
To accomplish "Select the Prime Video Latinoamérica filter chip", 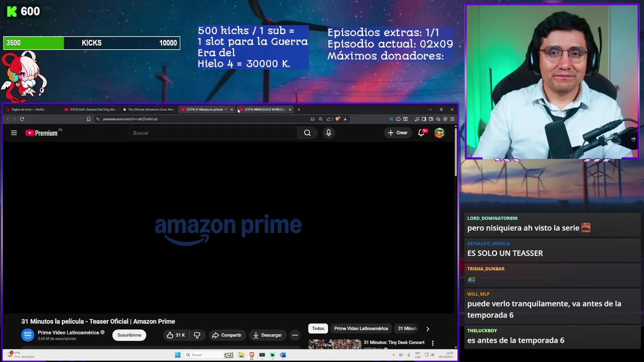I will [361, 329].
